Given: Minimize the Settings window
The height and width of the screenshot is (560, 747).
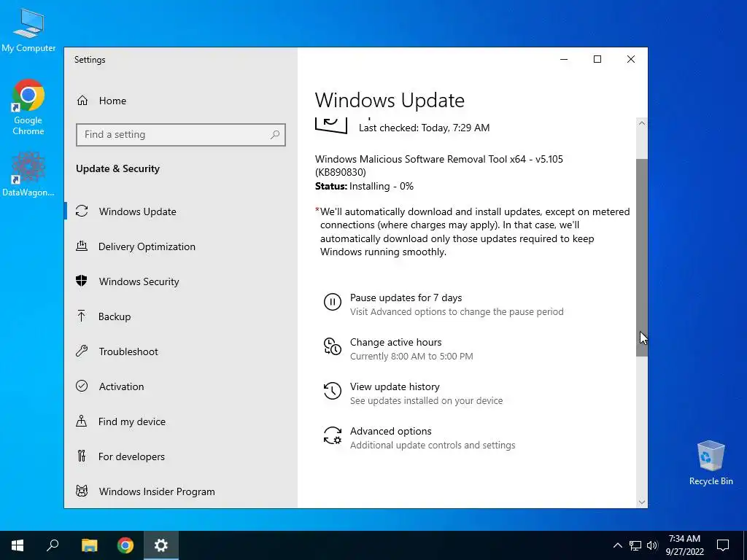Looking at the screenshot, I should click(564, 59).
